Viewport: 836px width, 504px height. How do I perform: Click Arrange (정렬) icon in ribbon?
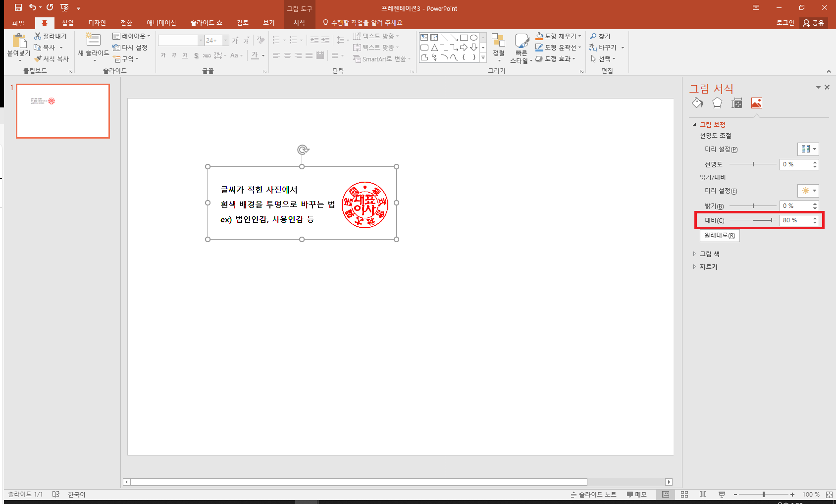(498, 41)
